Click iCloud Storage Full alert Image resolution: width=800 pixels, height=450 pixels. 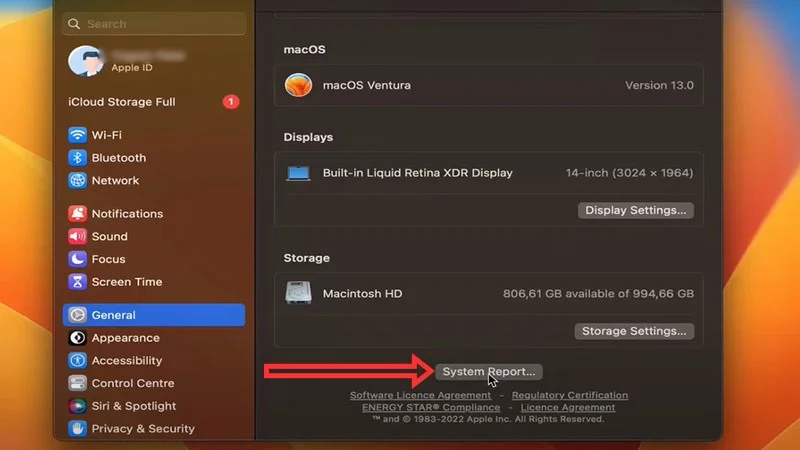(122, 102)
